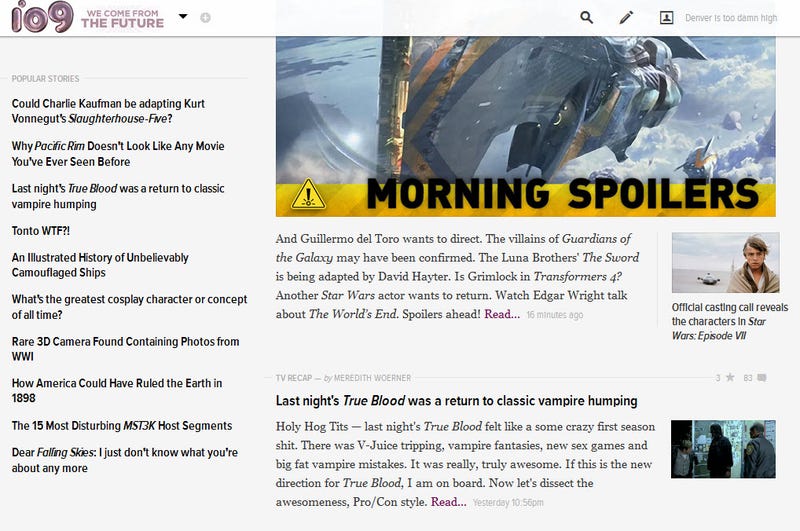Click the comments bubble icon showing 83
The height and width of the screenshot is (531, 800).
coord(762,378)
